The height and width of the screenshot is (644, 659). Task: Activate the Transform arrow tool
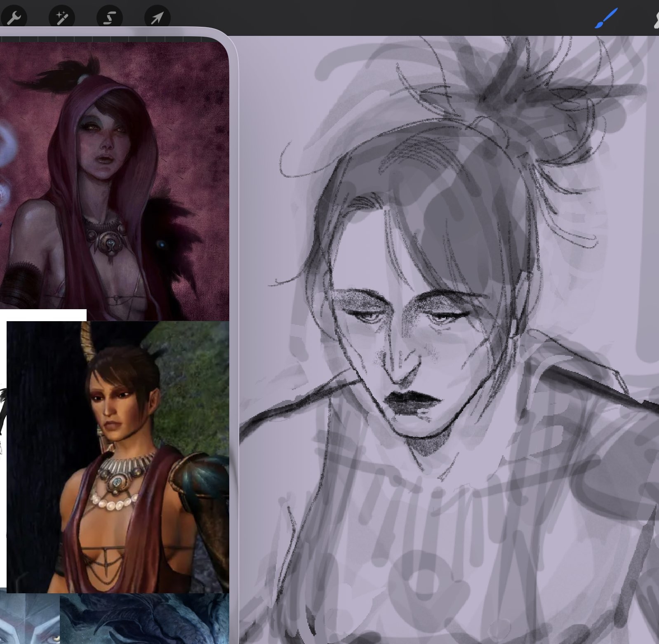point(157,18)
